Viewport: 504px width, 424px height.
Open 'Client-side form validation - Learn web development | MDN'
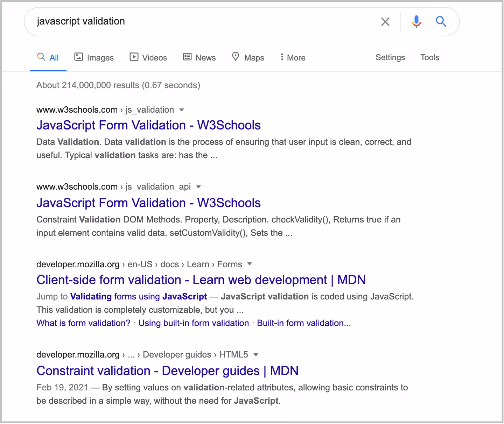[201, 280]
